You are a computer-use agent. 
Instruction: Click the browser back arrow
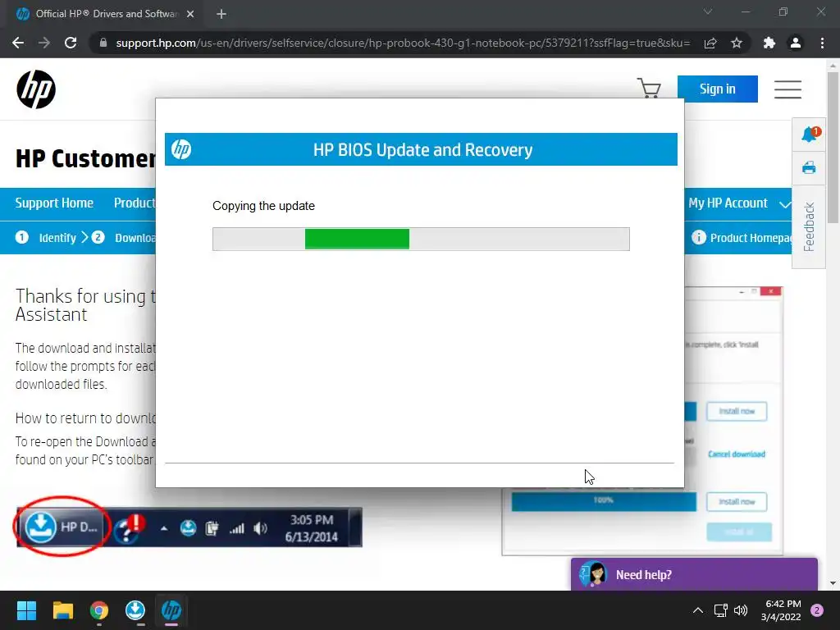coord(18,43)
